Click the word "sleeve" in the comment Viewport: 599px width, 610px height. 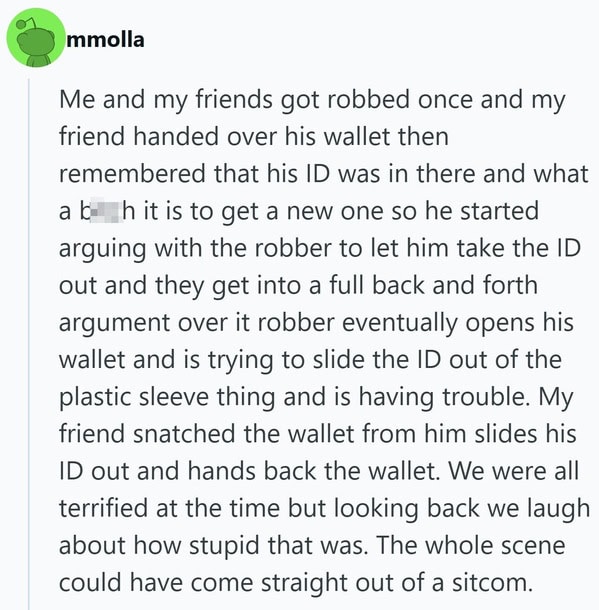174,398
